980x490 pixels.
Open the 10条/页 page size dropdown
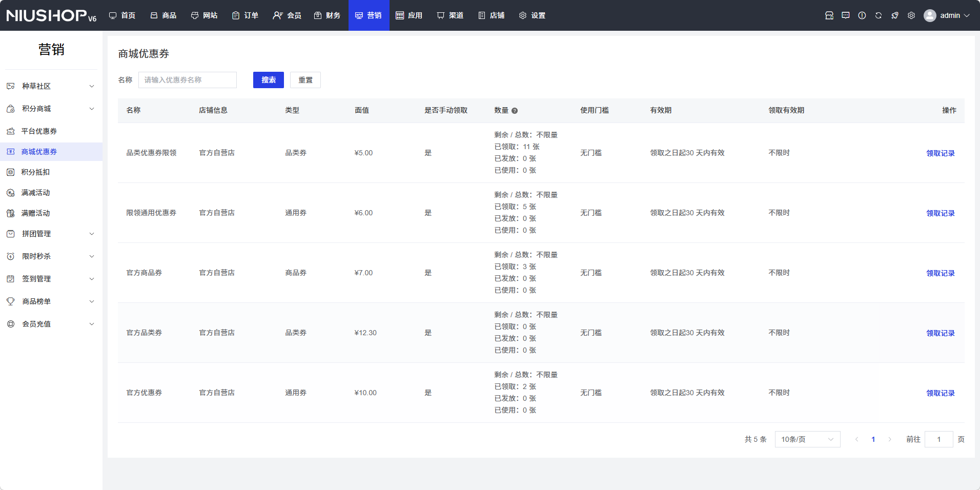coord(807,439)
